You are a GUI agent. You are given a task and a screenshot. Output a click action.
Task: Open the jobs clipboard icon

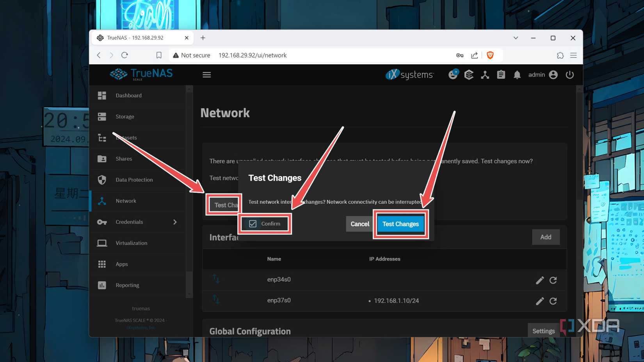(501, 75)
